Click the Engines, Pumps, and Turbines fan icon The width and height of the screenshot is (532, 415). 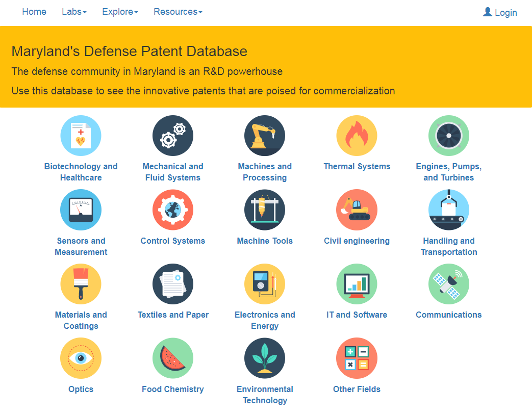(448, 136)
